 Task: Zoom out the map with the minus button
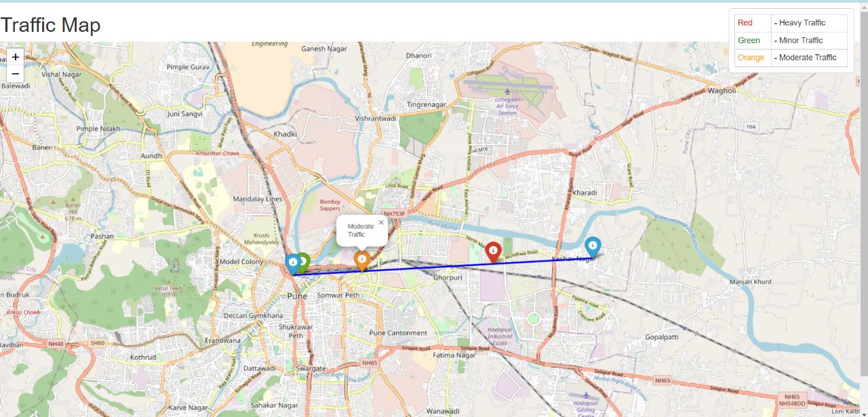coord(16,74)
